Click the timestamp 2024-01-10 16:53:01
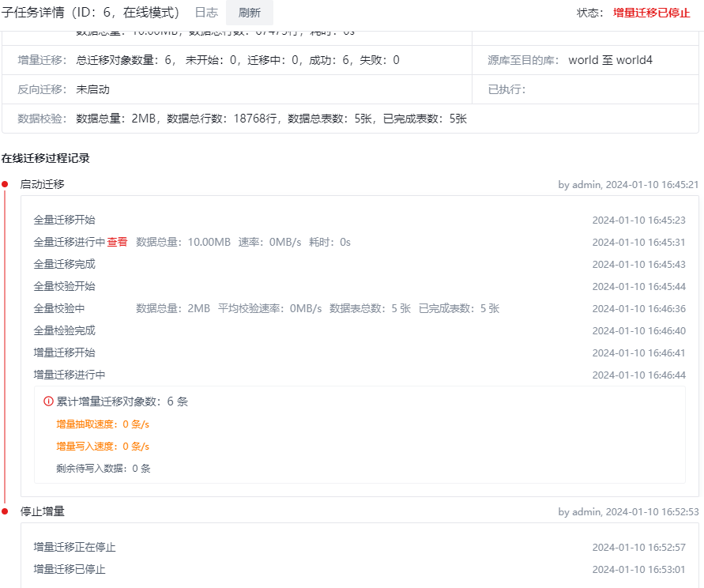The height and width of the screenshot is (588, 704). 638,570
